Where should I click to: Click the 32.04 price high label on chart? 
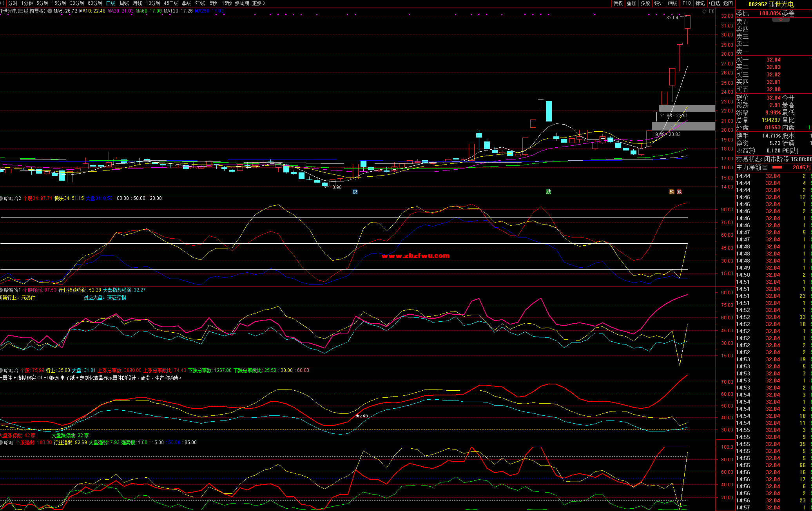672,18
